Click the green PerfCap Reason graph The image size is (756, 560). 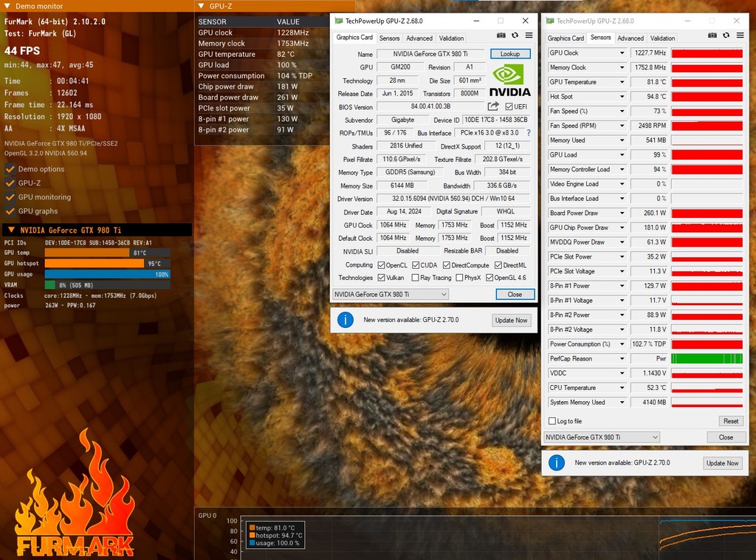coord(707,358)
